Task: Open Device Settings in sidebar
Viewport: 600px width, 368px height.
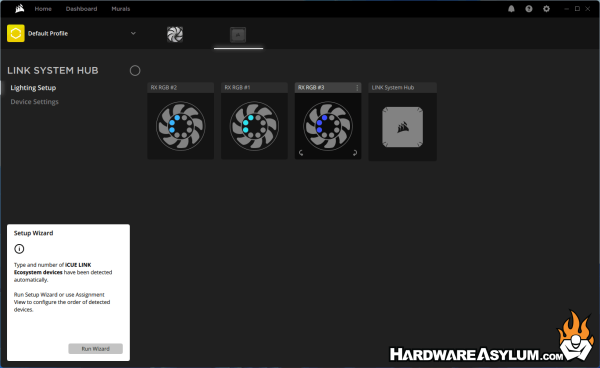Action: pos(34,102)
